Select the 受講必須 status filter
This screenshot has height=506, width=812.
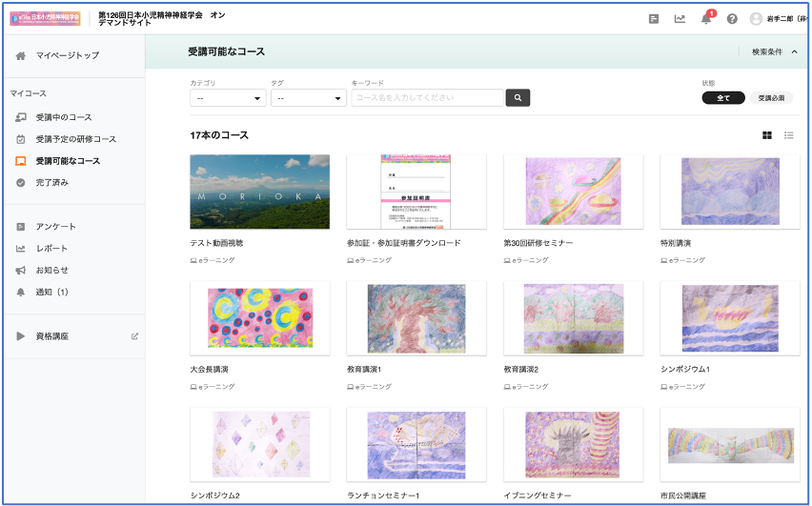click(x=771, y=98)
